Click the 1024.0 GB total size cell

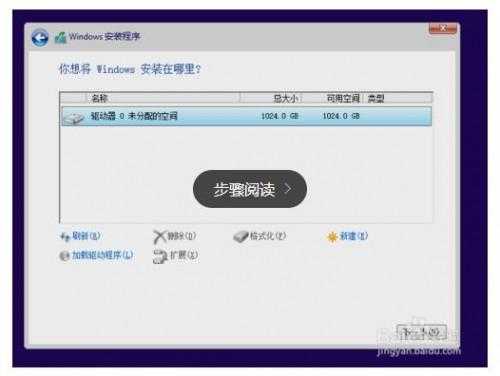(x=280, y=116)
